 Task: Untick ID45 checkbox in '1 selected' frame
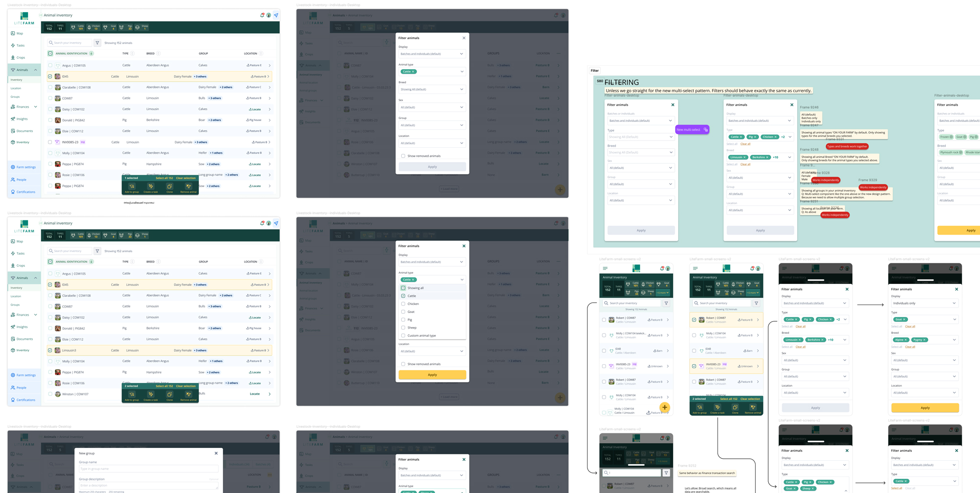pos(50,76)
